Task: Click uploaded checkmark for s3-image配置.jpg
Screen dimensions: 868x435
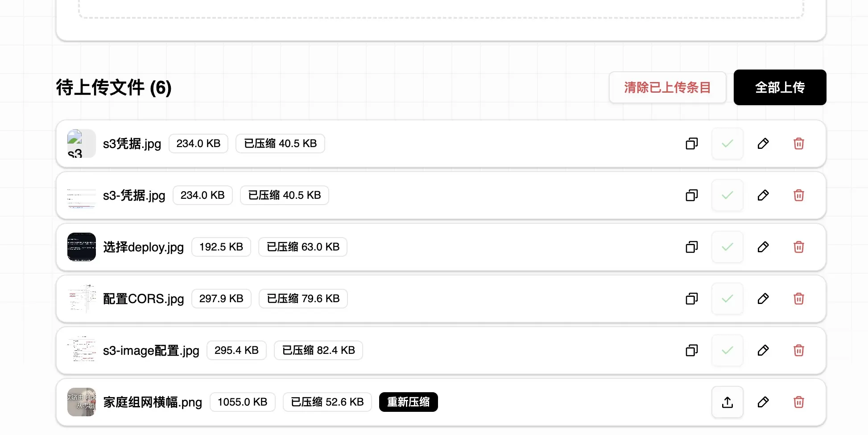Action: point(727,350)
